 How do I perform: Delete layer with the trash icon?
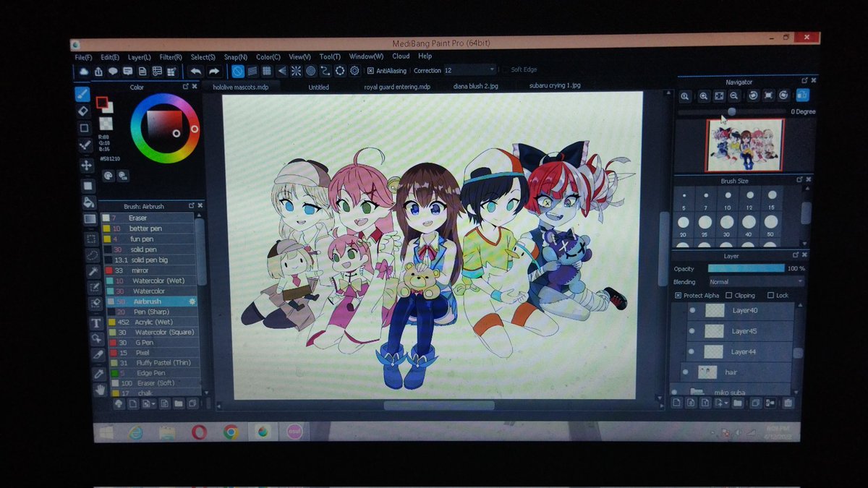coord(788,403)
